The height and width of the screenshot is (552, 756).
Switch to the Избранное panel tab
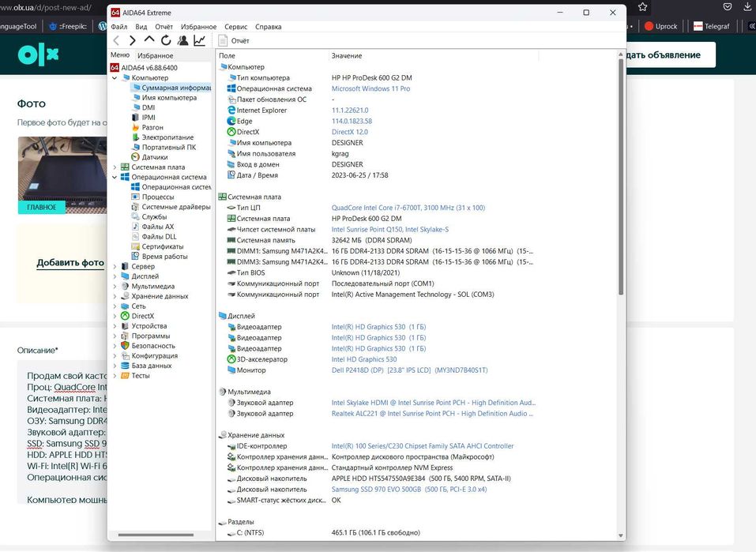tap(156, 55)
